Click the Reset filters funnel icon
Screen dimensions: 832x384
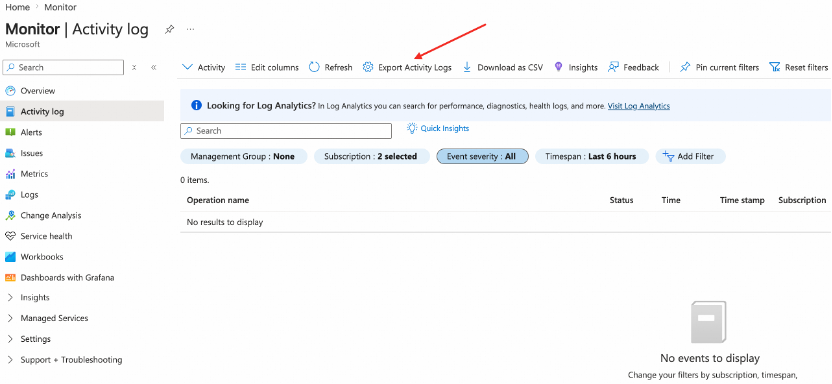point(775,67)
